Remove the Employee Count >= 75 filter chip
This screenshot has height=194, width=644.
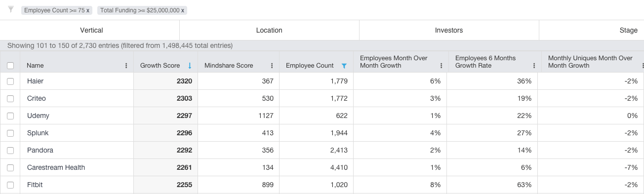pos(88,10)
